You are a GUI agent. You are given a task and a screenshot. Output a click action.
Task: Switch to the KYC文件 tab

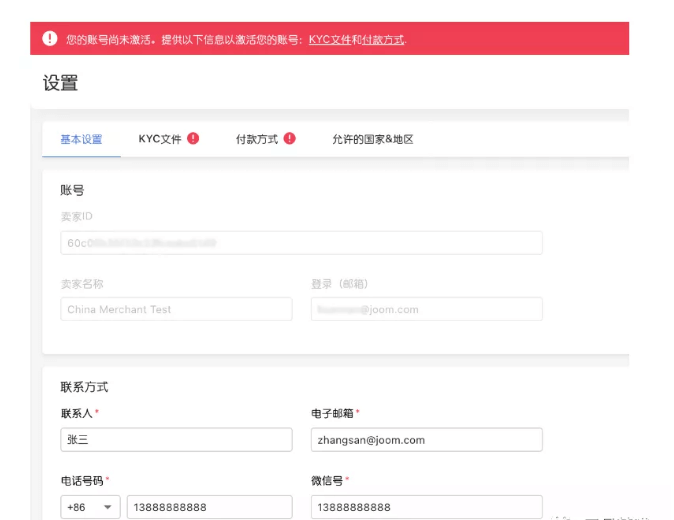(160, 139)
